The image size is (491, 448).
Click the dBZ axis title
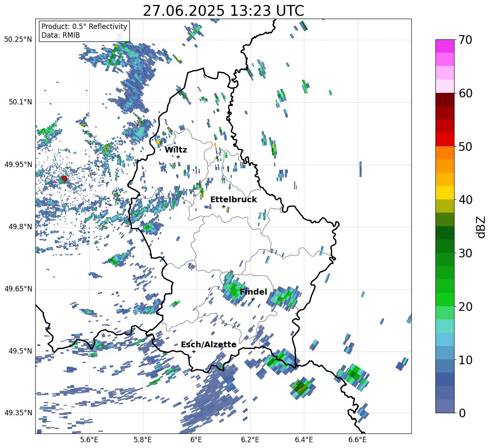click(481, 227)
